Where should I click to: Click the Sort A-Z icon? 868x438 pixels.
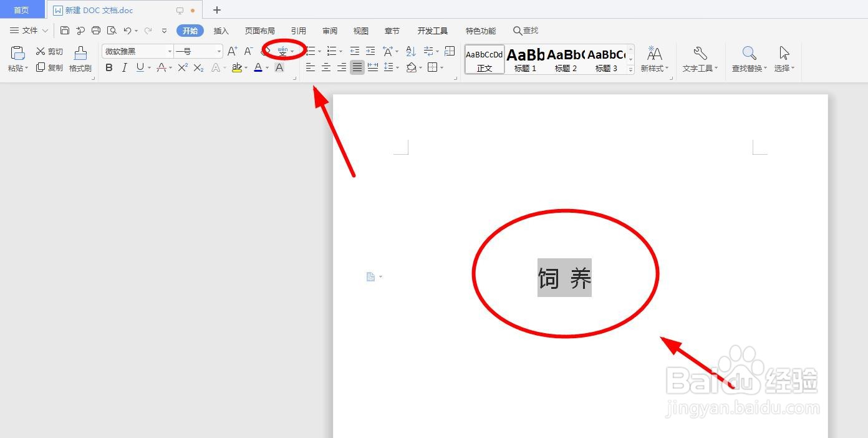(411, 51)
